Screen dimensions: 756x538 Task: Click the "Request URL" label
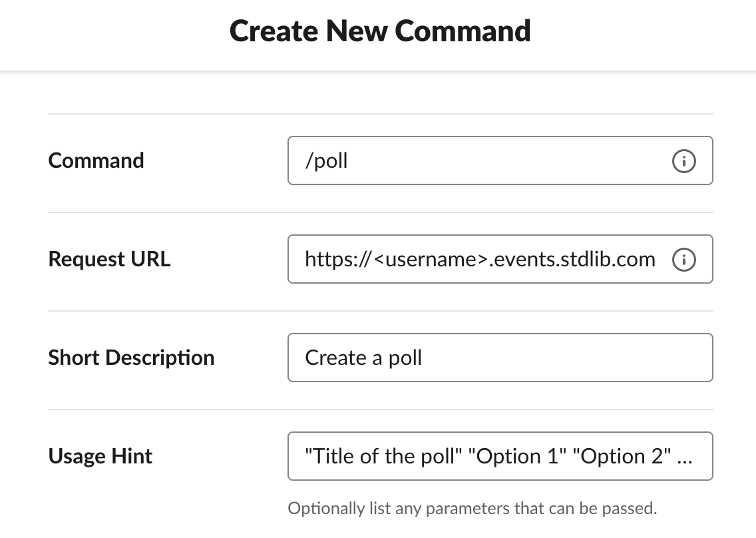click(x=110, y=259)
